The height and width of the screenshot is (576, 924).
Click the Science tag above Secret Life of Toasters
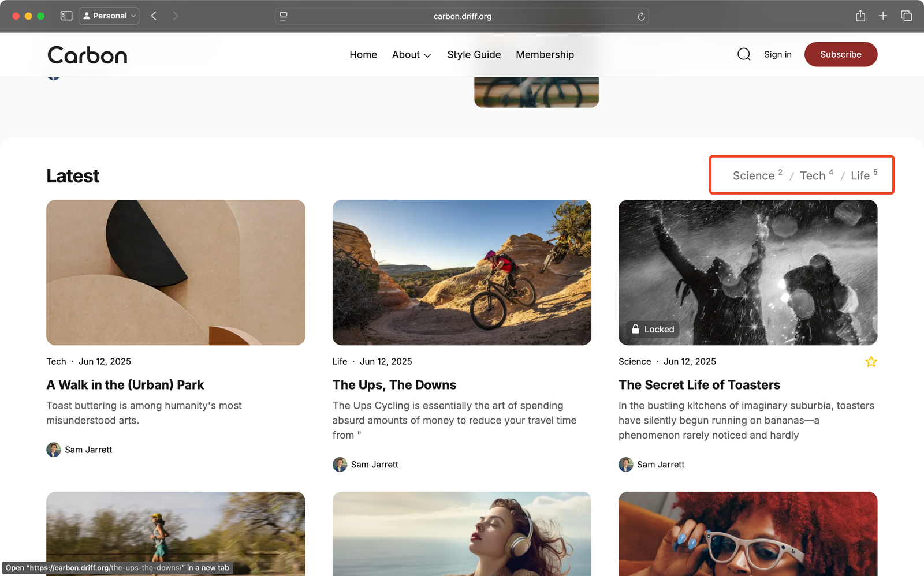(635, 361)
